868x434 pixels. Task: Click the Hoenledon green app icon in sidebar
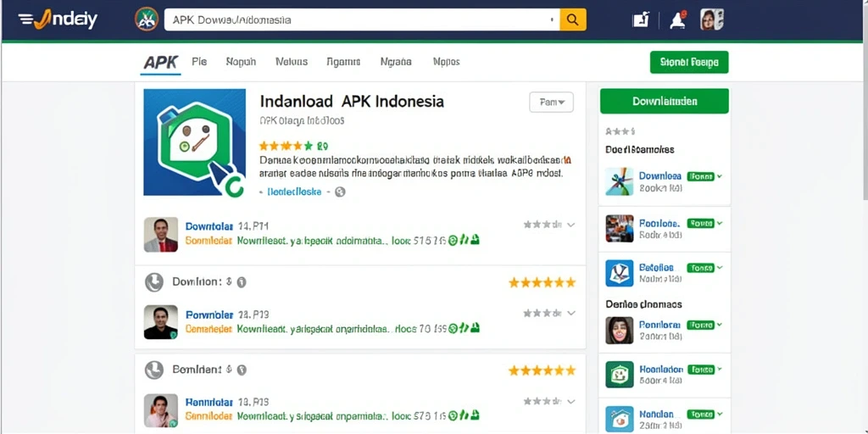pyautogui.click(x=620, y=374)
